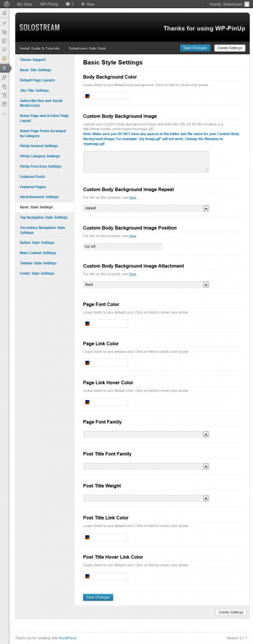Go to Dashboard home icon
Image resolution: width=253 pixels, height=644 pixels.
click(4, 13)
